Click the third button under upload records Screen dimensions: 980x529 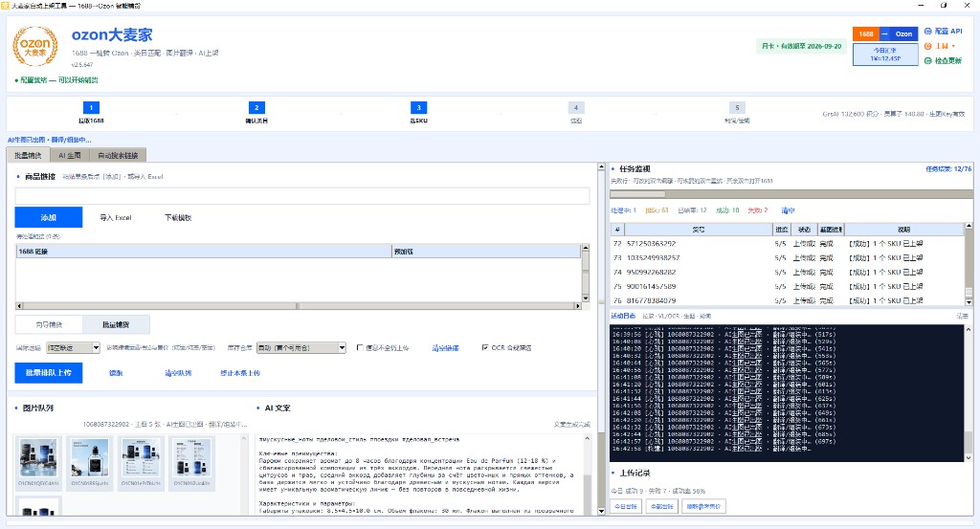coord(703,506)
